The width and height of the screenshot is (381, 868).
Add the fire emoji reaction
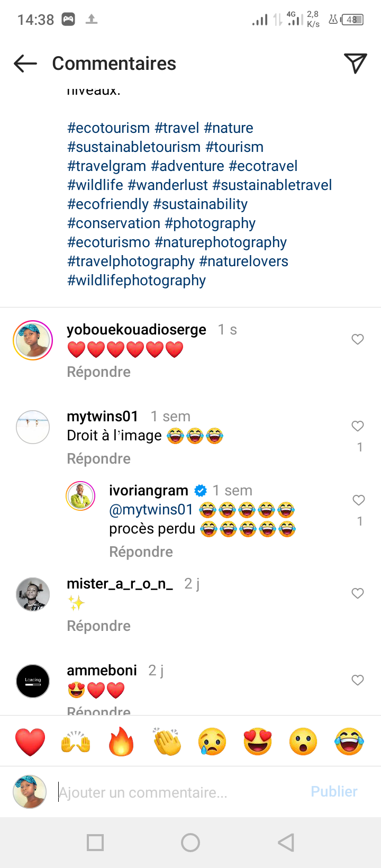point(121,742)
